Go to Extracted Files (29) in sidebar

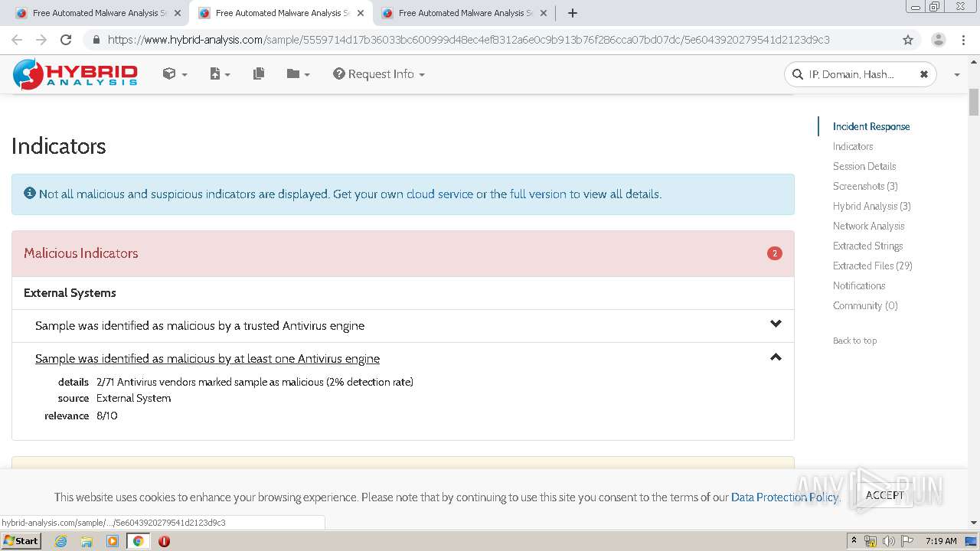point(873,266)
